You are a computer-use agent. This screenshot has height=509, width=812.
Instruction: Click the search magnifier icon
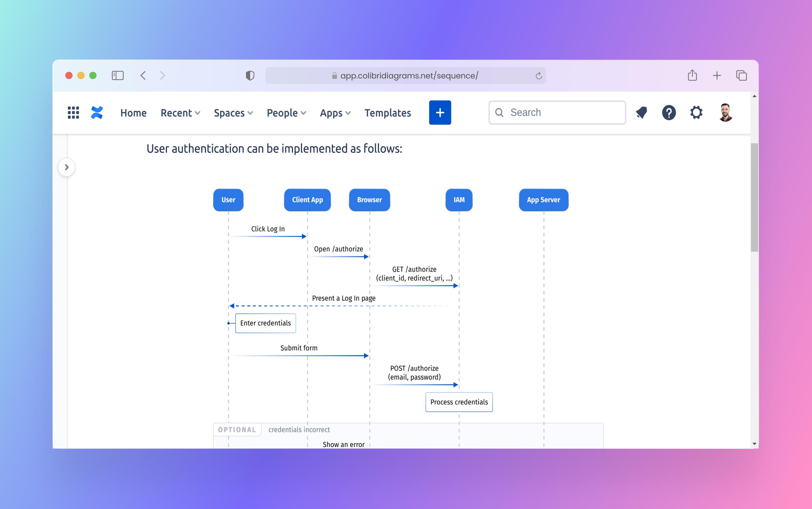[x=499, y=113]
